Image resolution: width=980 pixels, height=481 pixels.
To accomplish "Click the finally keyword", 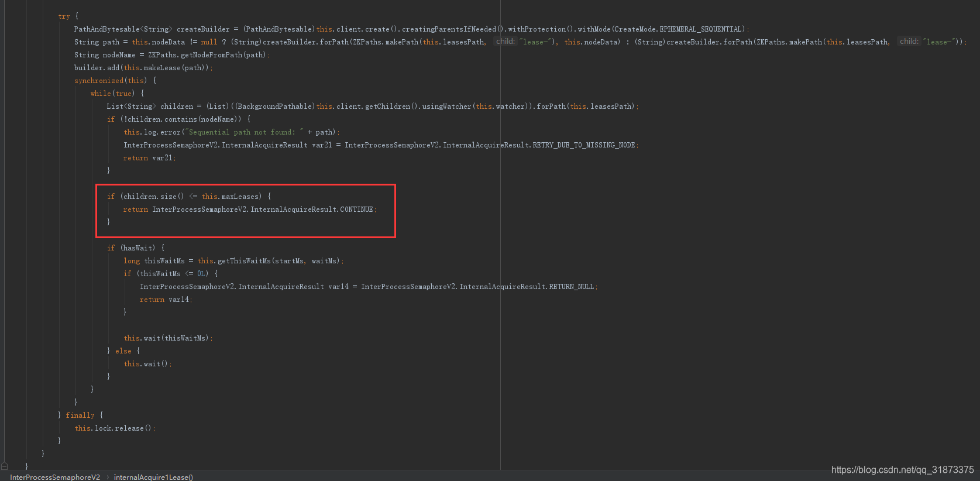I will pos(80,415).
